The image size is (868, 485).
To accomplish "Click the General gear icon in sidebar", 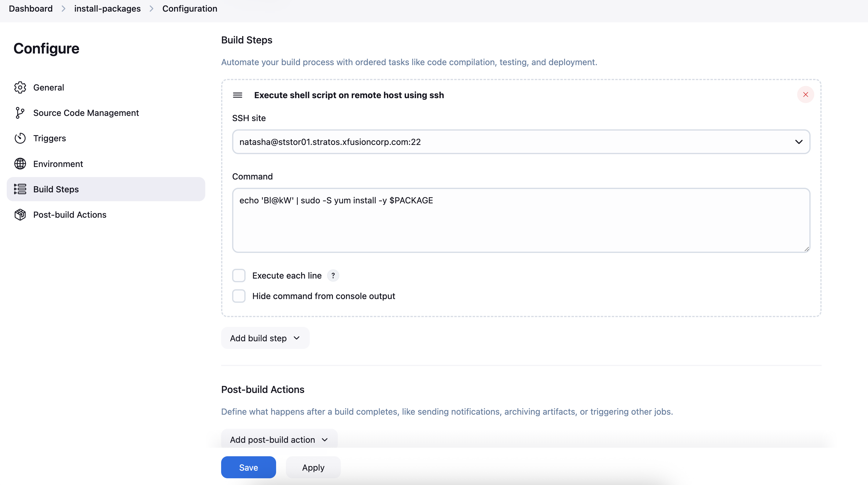I will (x=20, y=87).
